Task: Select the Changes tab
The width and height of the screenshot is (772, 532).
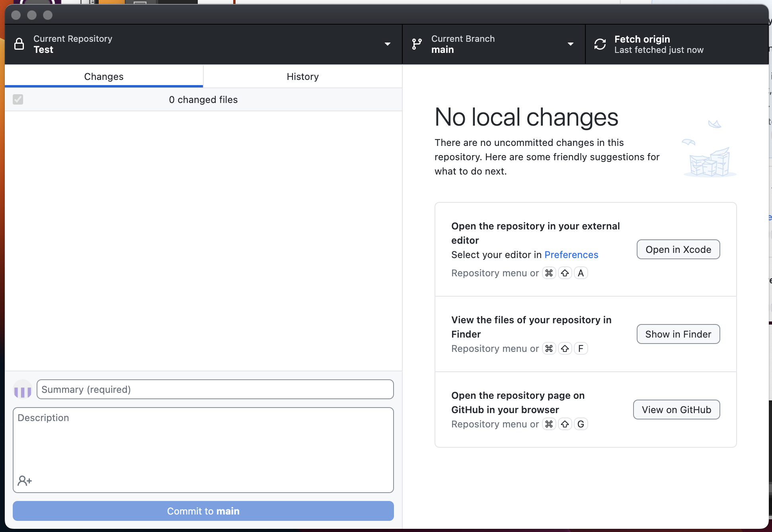Action: 103,76
